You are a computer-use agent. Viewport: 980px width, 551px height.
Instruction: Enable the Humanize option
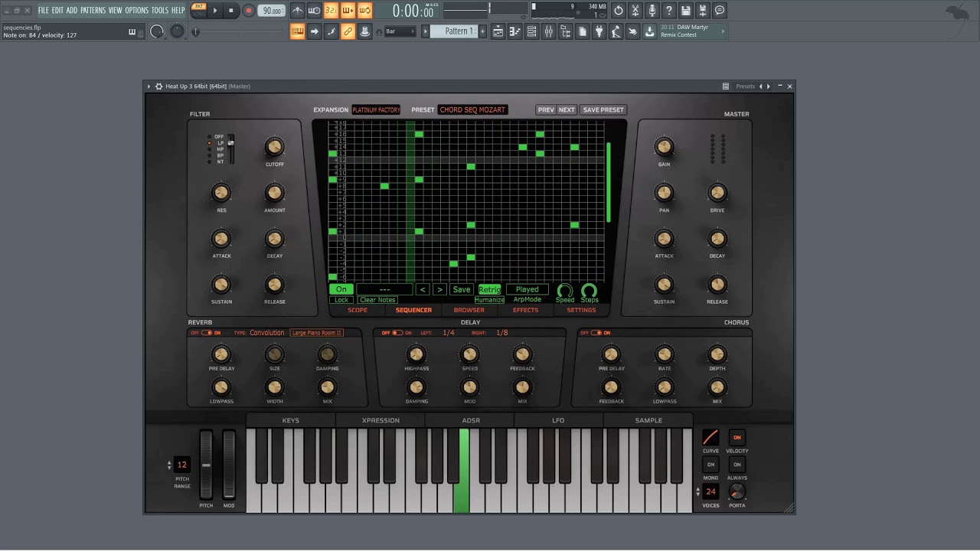click(489, 300)
